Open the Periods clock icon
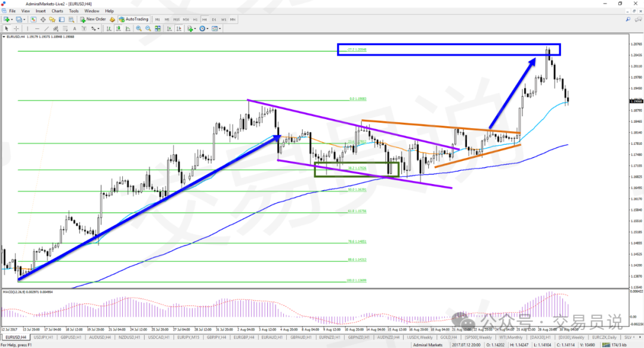The image size is (644, 348). 202,29
